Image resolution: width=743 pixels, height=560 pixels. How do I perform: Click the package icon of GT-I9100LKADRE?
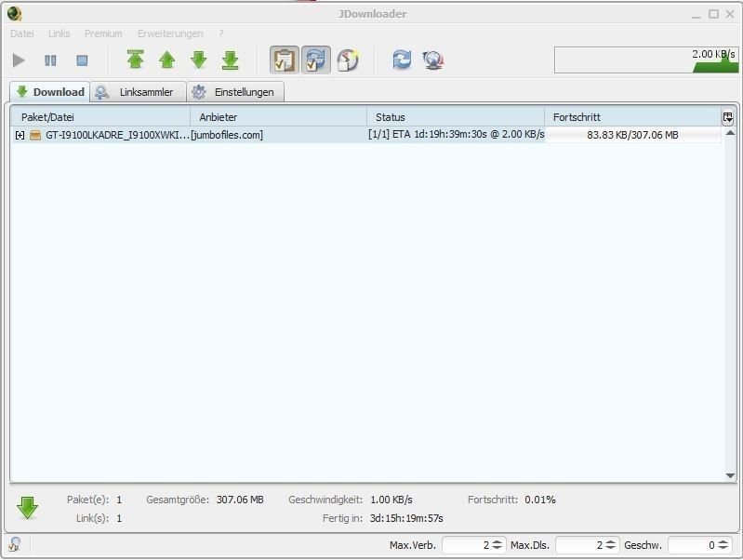[35, 135]
